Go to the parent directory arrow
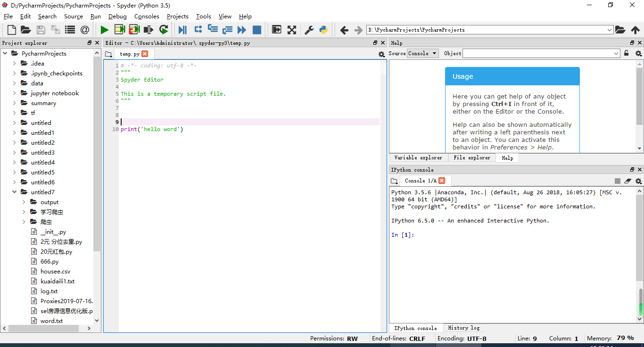The image size is (644, 347). (x=636, y=30)
